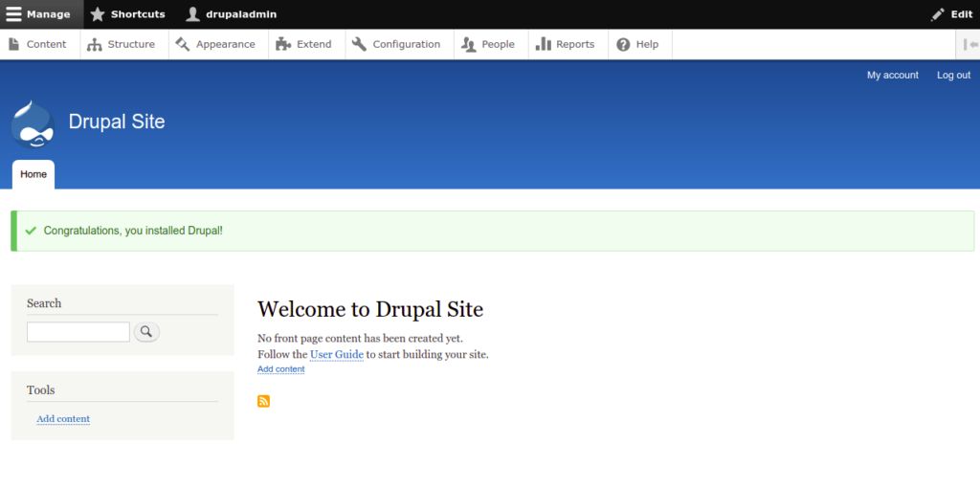The height and width of the screenshot is (488, 980).
Task: Click the Drupal drop logo
Action: [x=33, y=124]
